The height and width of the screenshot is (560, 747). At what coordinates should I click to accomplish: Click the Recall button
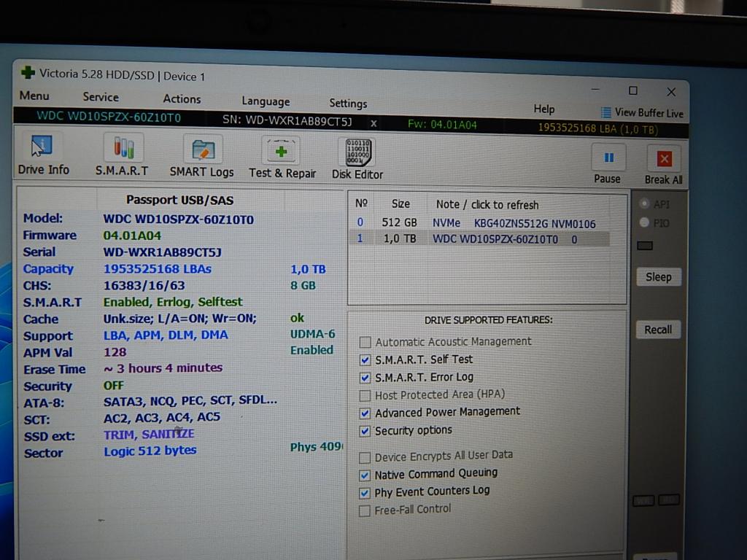(x=658, y=330)
